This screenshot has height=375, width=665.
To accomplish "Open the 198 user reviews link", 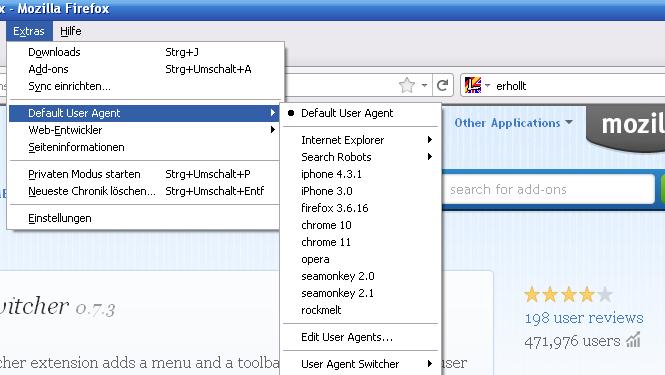I will 584,318.
